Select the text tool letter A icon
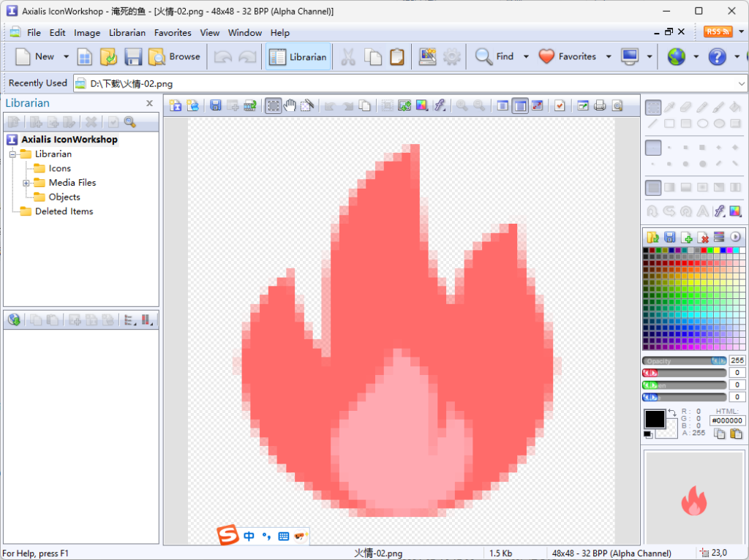 pos(702,211)
